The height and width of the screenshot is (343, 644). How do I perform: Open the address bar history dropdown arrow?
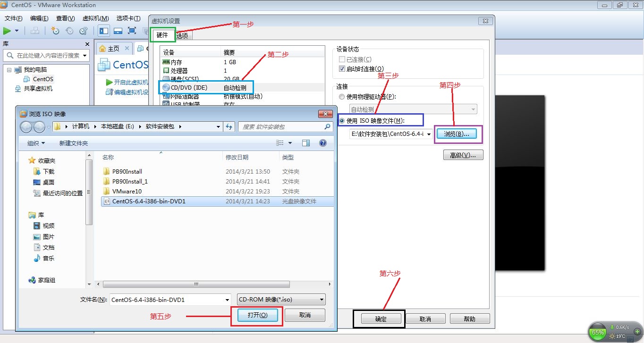coord(218,126)
